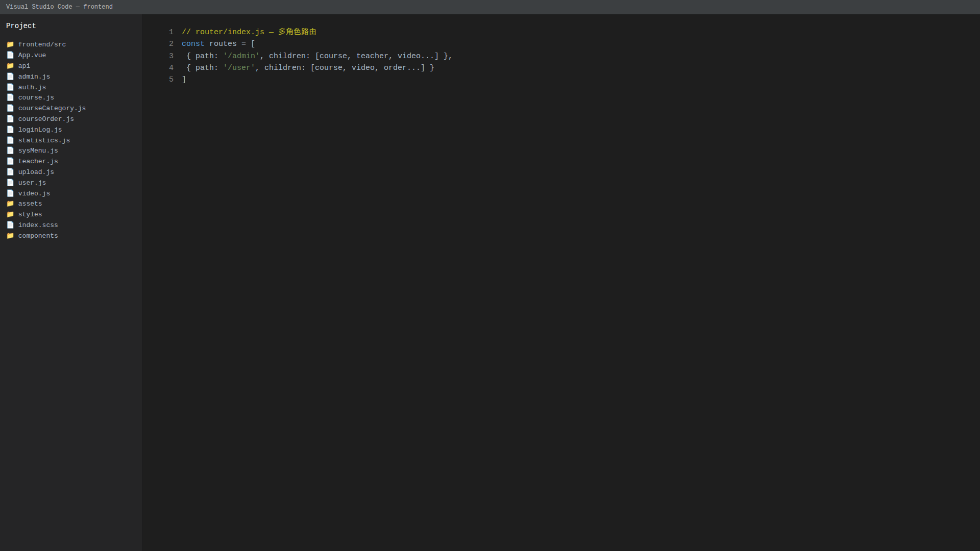Open loginLog.js file
The height and width of the screenshot is (551, 980).
40,130
